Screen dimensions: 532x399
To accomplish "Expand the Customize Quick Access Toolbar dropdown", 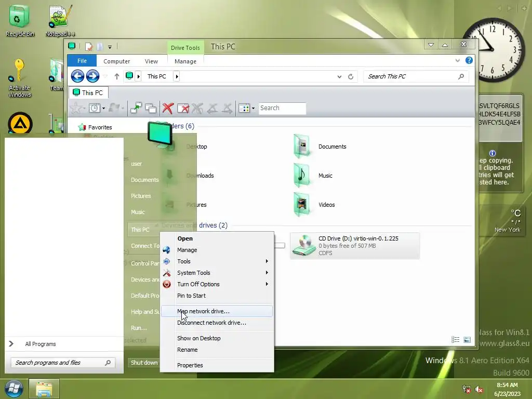I will pyautogui.click(x=110, y=47).
